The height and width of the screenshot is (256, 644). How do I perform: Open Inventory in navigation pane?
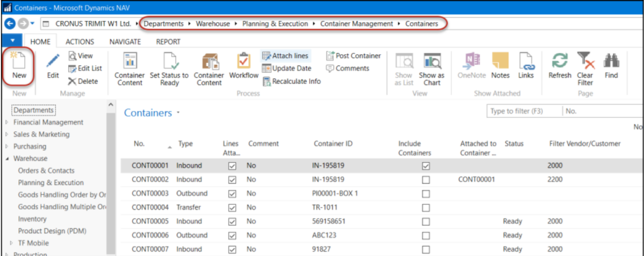click(x=32, y=219)
